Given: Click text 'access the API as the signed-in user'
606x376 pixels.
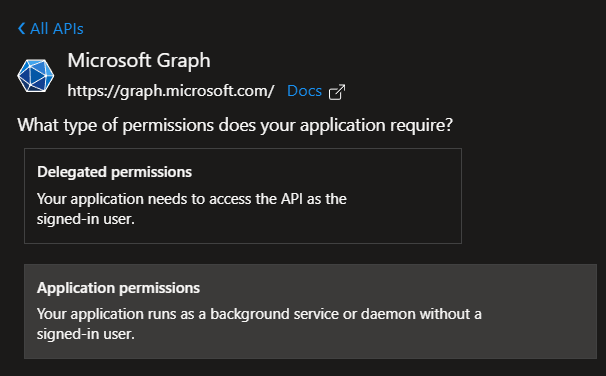Looking at the screenshot, I should (x=192, y=209).
